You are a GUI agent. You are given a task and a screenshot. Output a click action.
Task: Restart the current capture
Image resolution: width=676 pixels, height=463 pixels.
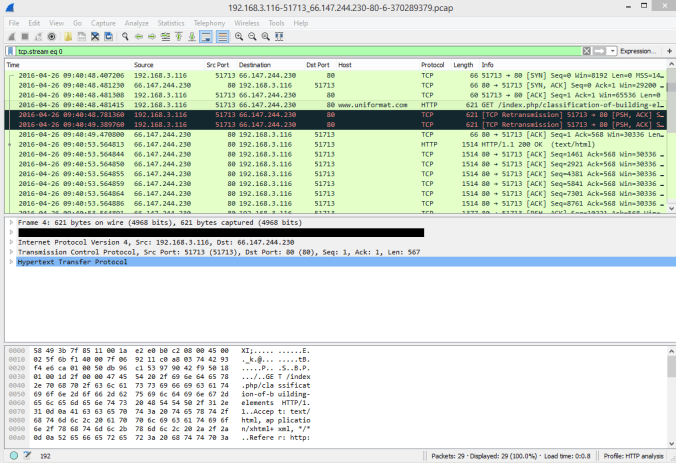click(38, 37)
